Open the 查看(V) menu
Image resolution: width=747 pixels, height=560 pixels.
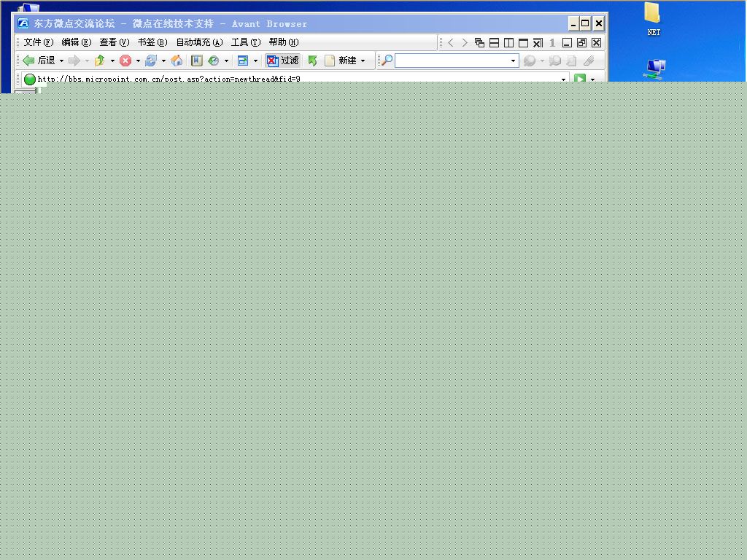115,42
